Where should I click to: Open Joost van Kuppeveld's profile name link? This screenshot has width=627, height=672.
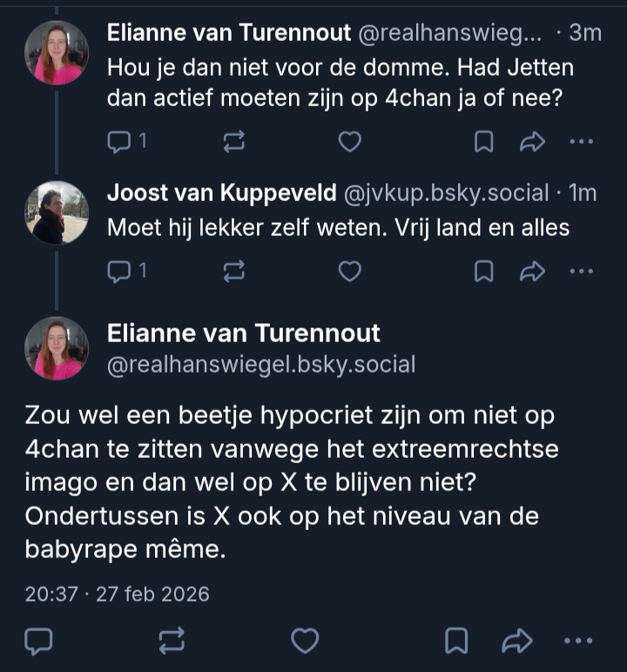[x=221, y=193]
